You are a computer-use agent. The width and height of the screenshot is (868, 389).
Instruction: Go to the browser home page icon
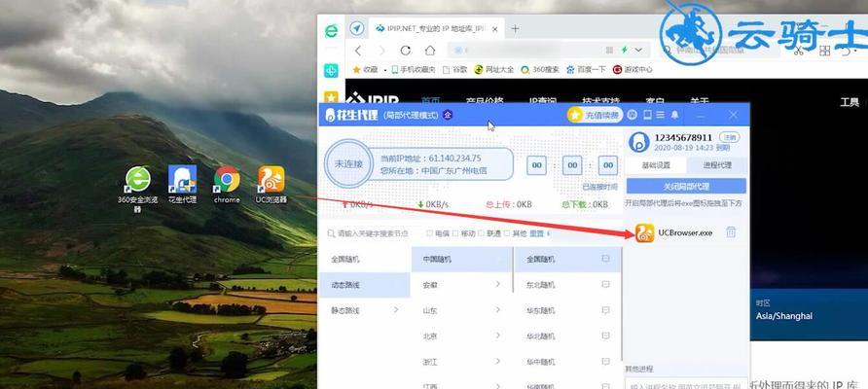coord(430,51)
